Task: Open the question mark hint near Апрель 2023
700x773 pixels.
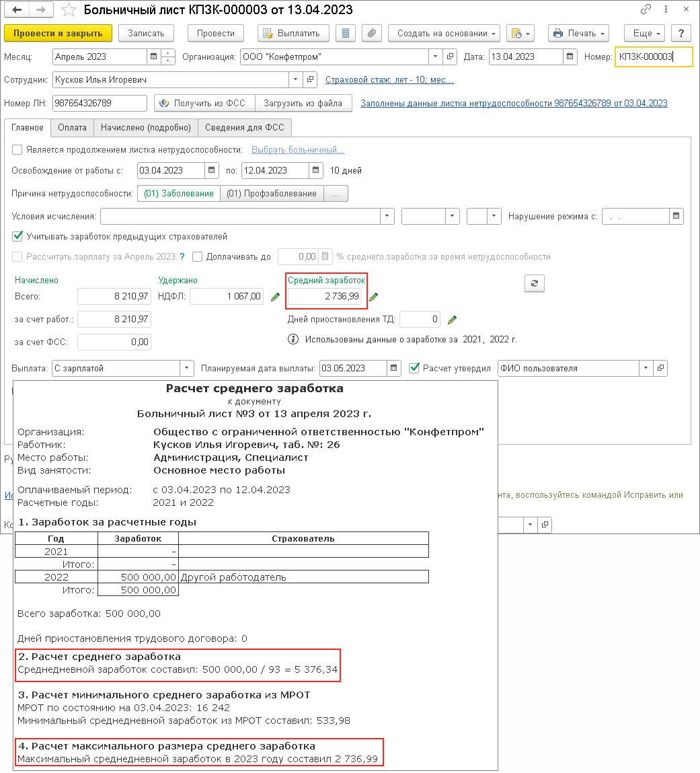Action: pos(182,256)
